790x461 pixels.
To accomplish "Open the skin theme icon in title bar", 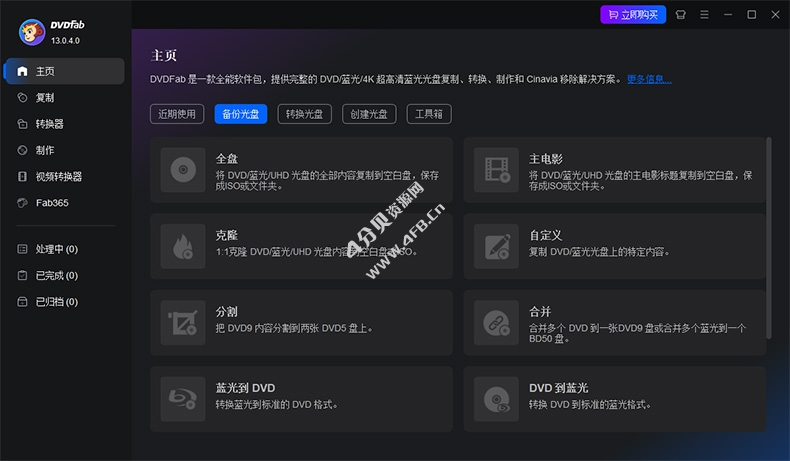I will [x=681, y=15].
